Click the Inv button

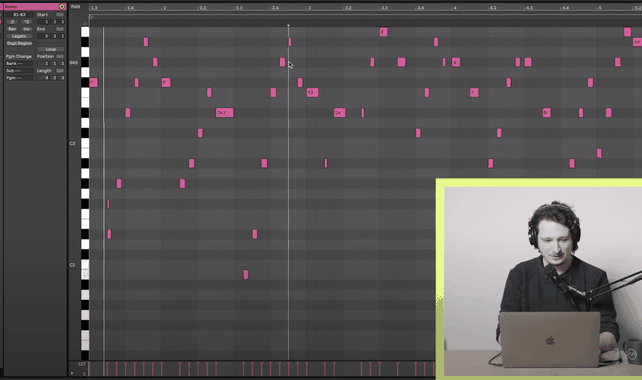pyautogui.click(x=27, y=29)
